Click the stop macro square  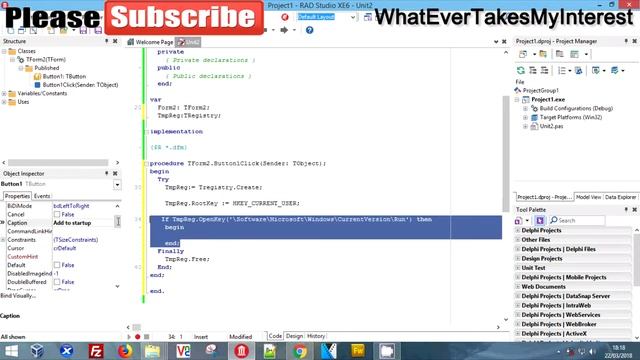(147, 337)
